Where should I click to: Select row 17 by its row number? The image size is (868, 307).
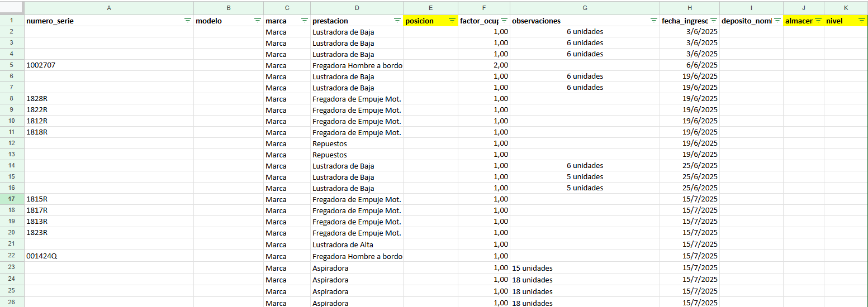12,199
